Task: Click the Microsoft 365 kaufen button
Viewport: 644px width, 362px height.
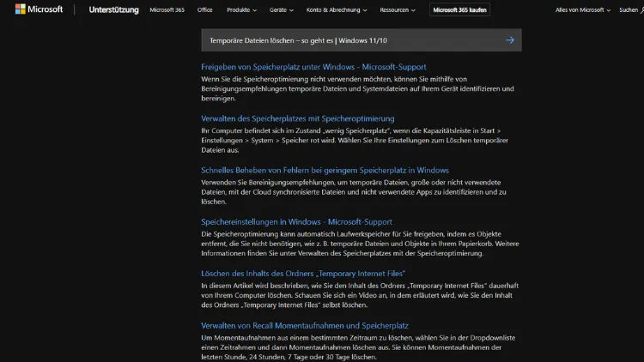Action: (x=459, y=9)
